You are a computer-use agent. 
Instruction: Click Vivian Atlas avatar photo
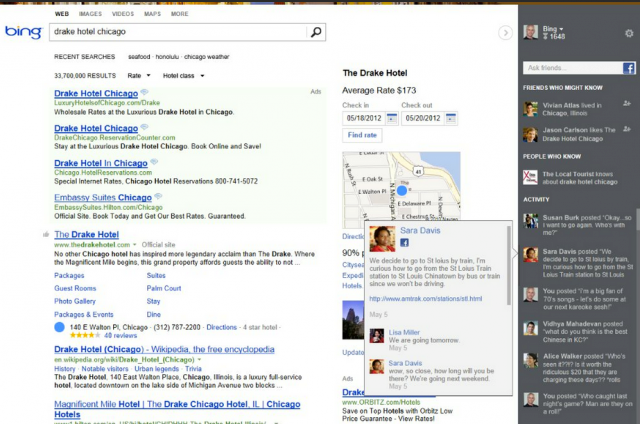tap(530, 109)
